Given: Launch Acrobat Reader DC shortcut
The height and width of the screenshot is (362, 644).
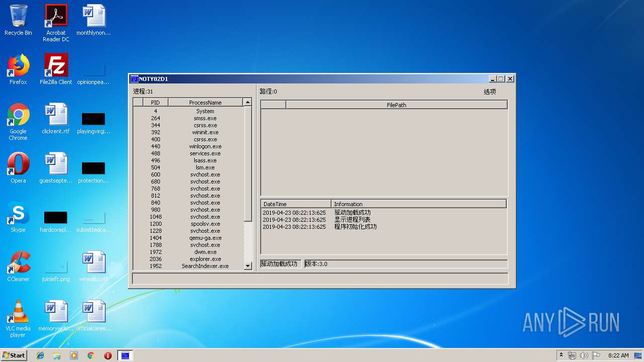Looking at the screenshot, I should 56,23.
